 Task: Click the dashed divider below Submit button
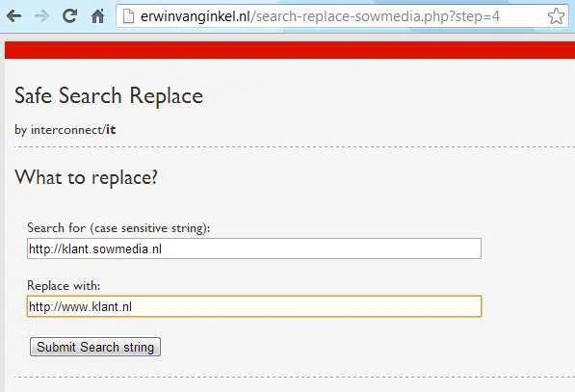(295, 377)
